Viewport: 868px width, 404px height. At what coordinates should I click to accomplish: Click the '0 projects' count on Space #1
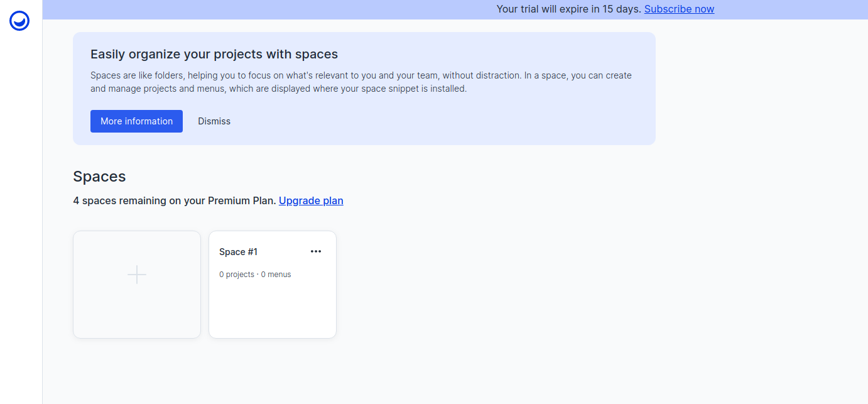pyautogui.click(x=237, y=275)
